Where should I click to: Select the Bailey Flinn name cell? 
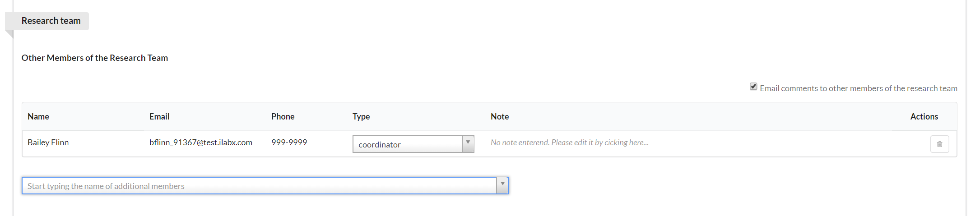pos(48,142)
